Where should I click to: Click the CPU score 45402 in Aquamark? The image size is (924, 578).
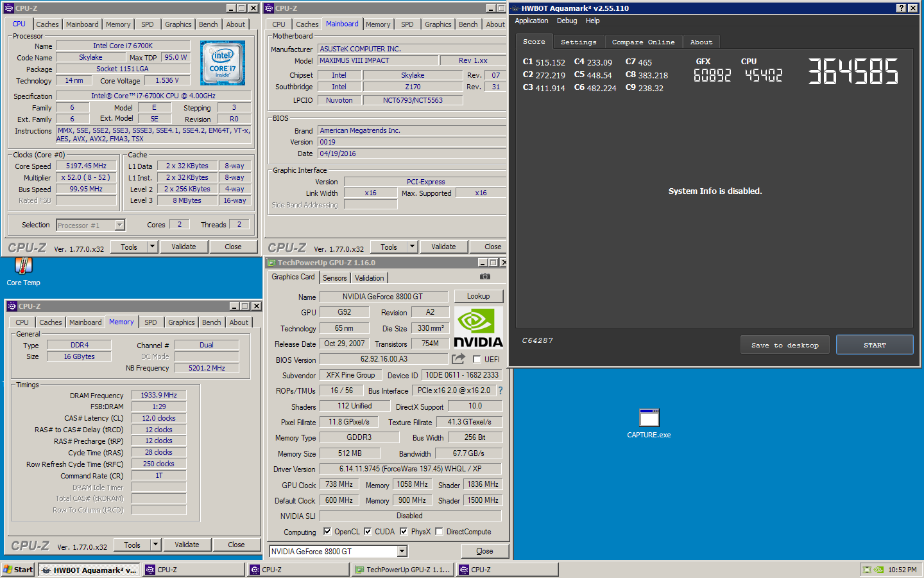coord(764,75)
